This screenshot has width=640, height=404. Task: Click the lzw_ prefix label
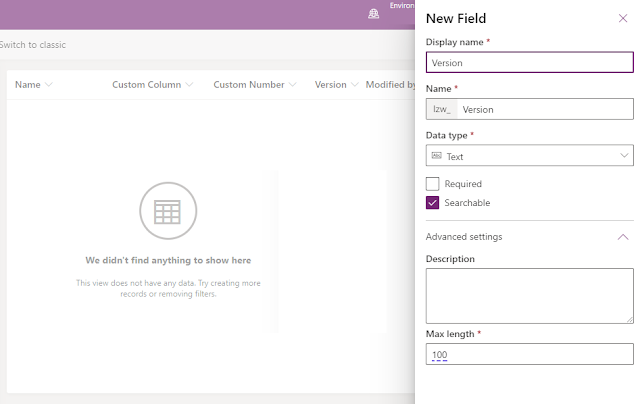440,109
